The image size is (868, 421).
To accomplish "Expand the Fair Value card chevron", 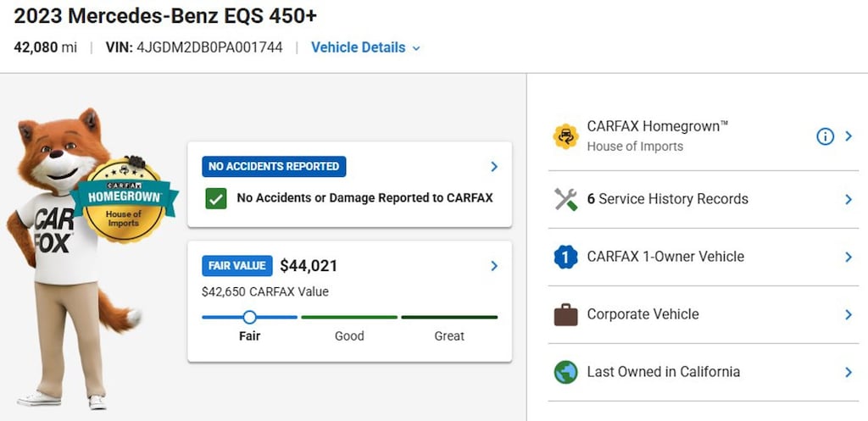I will click(x=494, y=266).
